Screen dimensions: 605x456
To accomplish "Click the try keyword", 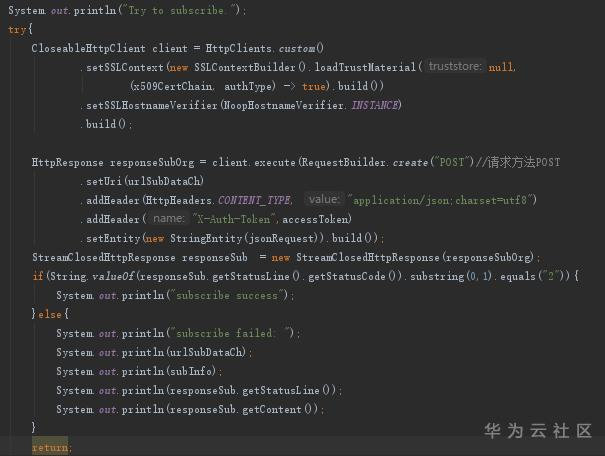I will point(17,29).
